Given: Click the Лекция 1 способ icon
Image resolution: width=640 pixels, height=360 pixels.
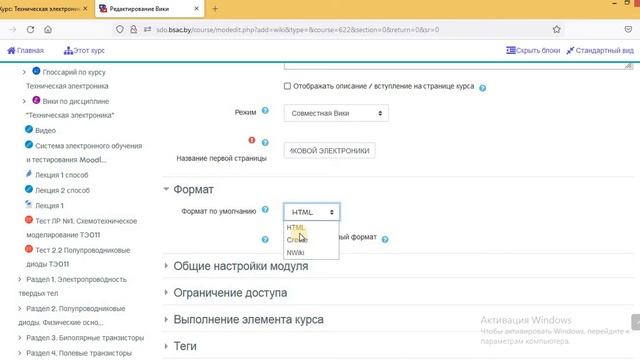Looking at the screenshot, I should point(29,174).
